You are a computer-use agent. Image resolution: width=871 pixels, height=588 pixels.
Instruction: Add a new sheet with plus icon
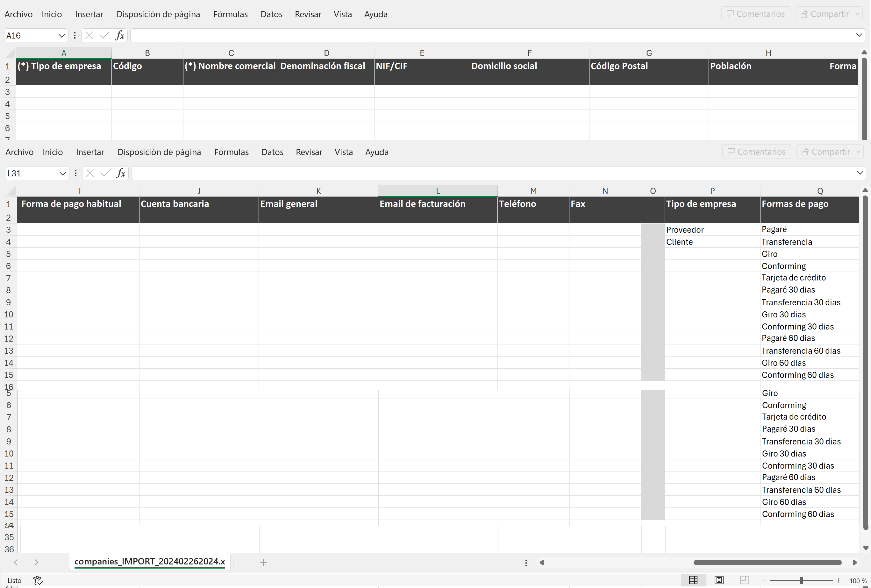263,562
